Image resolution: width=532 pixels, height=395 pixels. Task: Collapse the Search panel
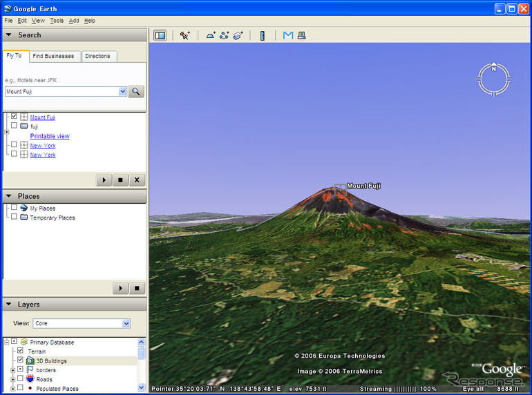pyautogui.click(x=8, y=35)
